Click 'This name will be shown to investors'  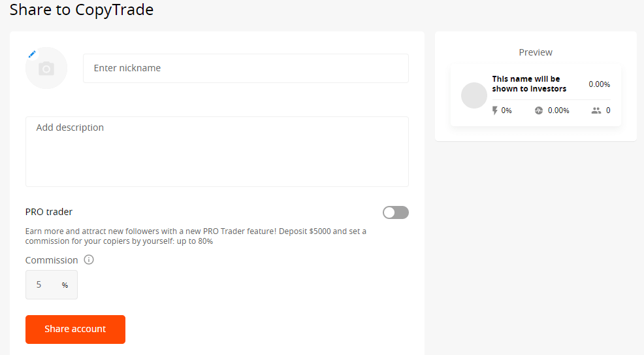click(529, 84)
